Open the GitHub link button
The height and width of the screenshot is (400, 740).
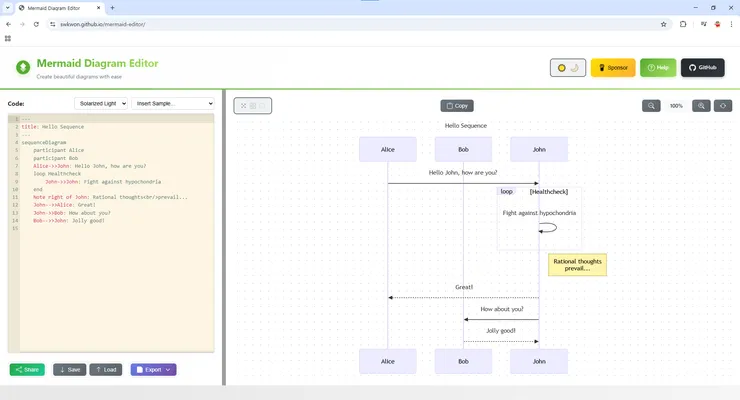(702, 68)
